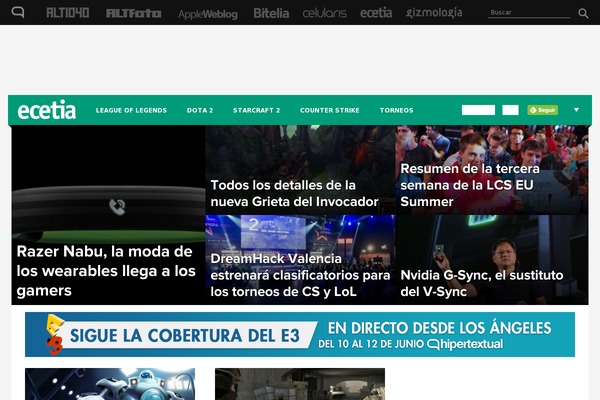Viewport: 600px width, 400px height.
Task: Click the large Ecetia logo
Action: pos(47,110)
